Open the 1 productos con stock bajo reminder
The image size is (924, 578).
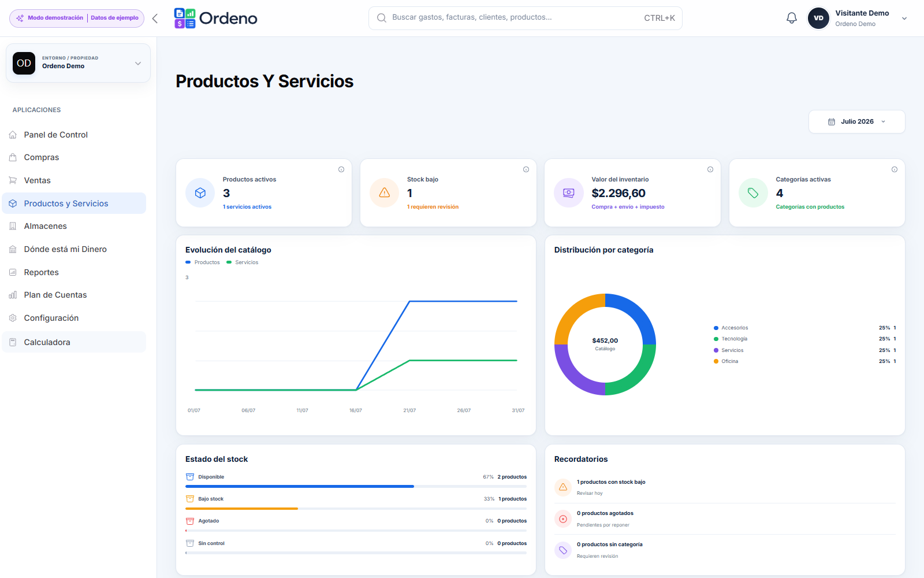725,487
